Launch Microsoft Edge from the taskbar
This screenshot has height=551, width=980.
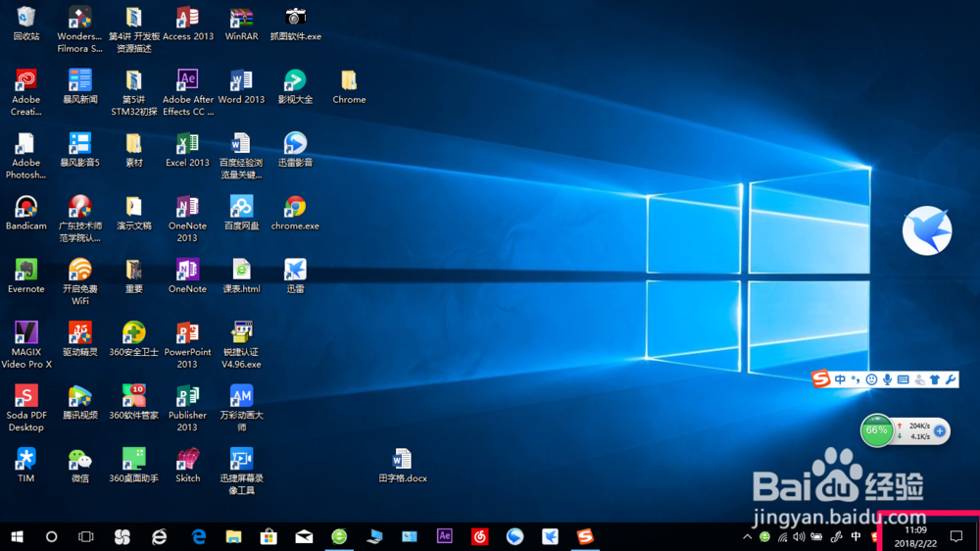(x=199, y=536)
